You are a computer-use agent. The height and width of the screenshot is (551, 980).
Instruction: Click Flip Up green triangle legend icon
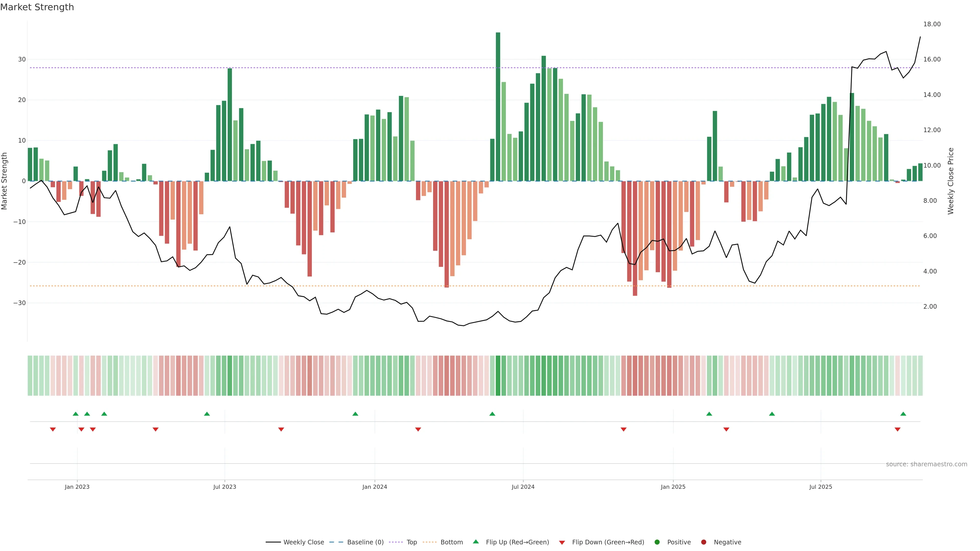coord(475,542)
